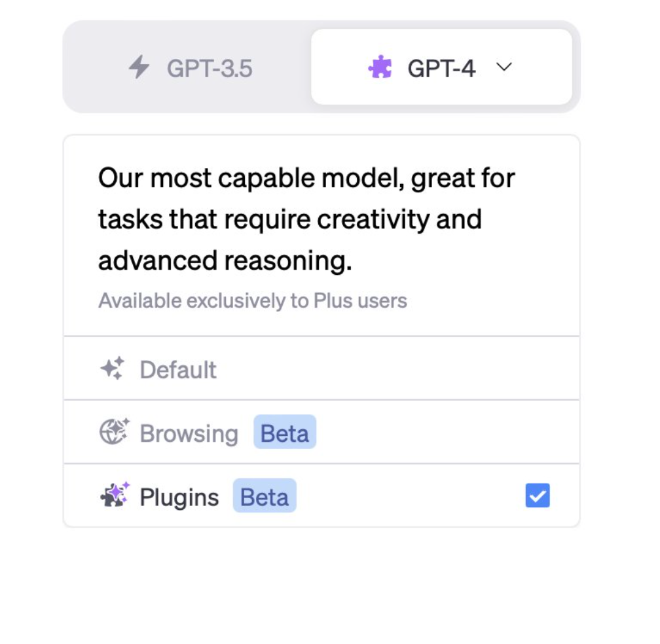Image resolution: width=660 pixels, height=644 pixels.
Task: Choose the Default mode option
Action: coord(178,370)
